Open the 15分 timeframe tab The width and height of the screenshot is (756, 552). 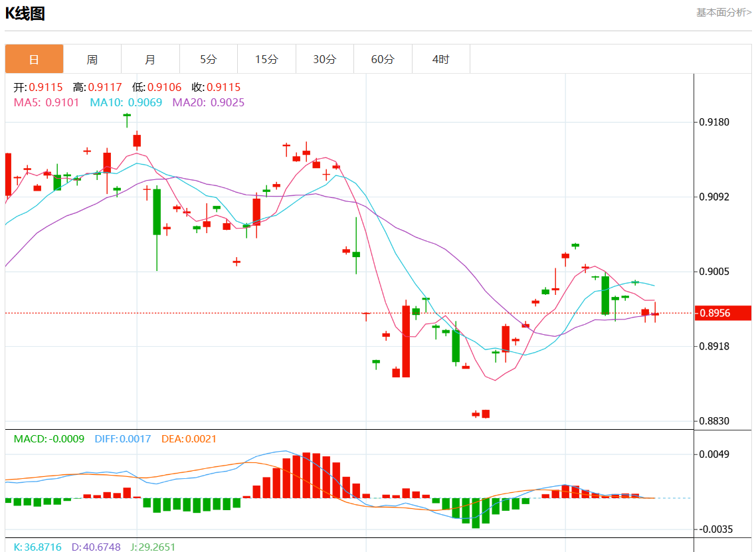tap(266, 59)
